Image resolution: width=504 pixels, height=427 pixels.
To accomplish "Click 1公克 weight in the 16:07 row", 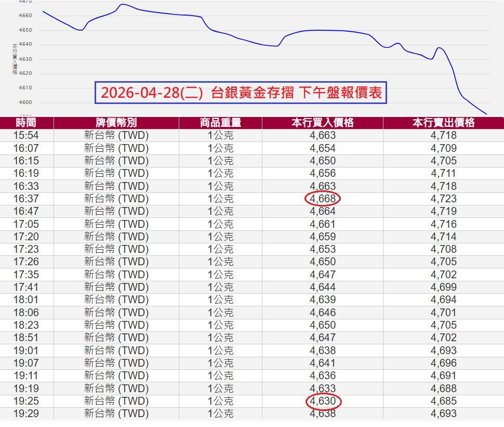I will [220, 148].
